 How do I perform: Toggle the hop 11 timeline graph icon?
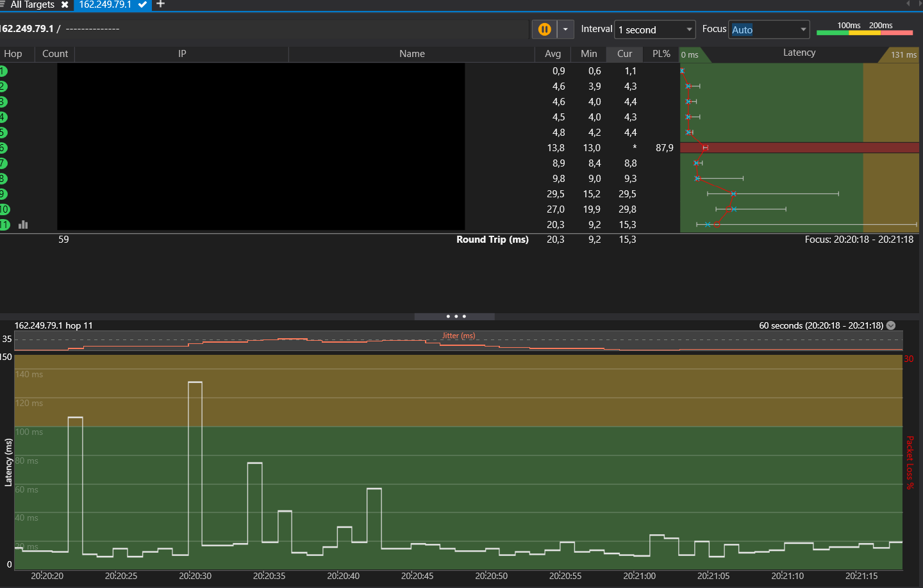pyautogui.click(x=23, y=225)
